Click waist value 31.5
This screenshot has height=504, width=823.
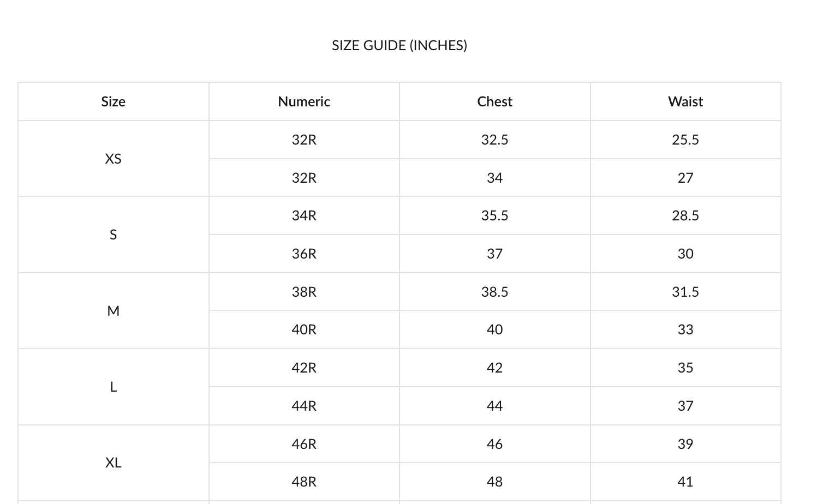pos(685,292)
